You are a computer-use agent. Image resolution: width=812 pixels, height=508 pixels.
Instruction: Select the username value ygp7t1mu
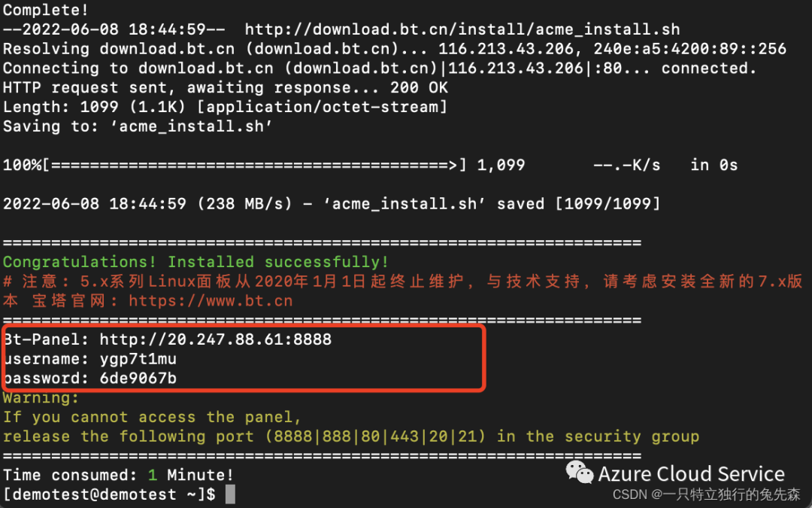pyautogui.click(x=138, y=359)
